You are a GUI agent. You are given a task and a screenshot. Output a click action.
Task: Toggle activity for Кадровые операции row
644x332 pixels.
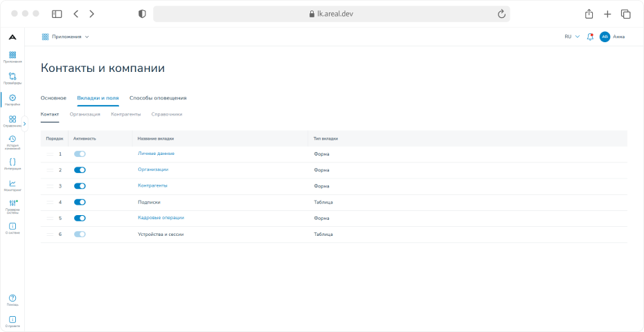(x=80, y=219)
